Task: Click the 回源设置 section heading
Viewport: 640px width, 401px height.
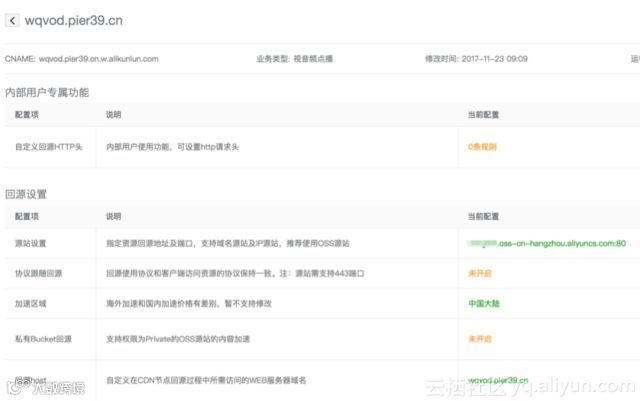Action: pos(26,194)
